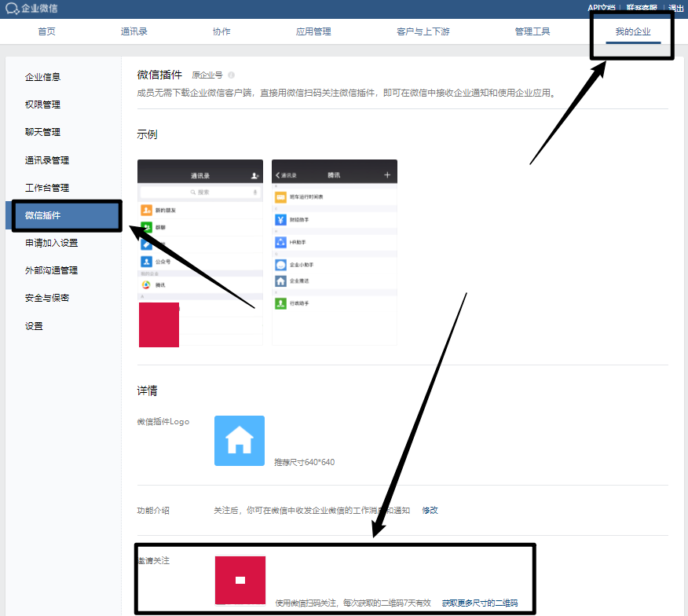
Task: Switch to the 通讯录 tab
Action: tap(134, 31)
